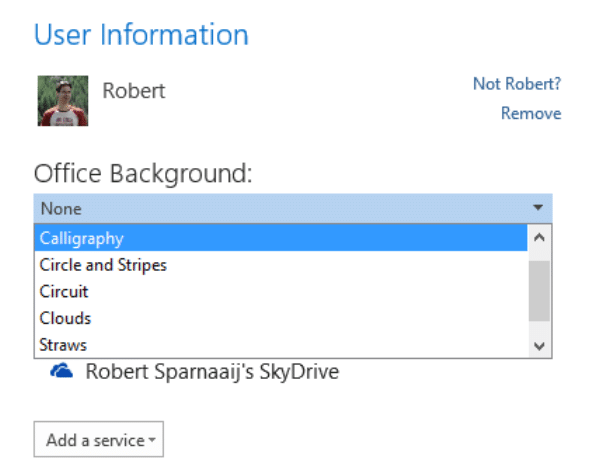Click the background list scrollbar thumb

(x=539, y=291)
